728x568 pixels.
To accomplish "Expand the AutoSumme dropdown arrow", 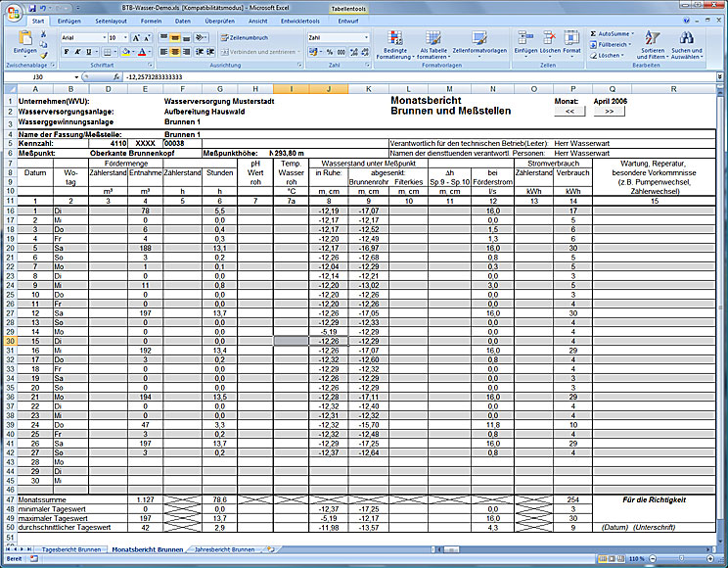I will point(632,34).
